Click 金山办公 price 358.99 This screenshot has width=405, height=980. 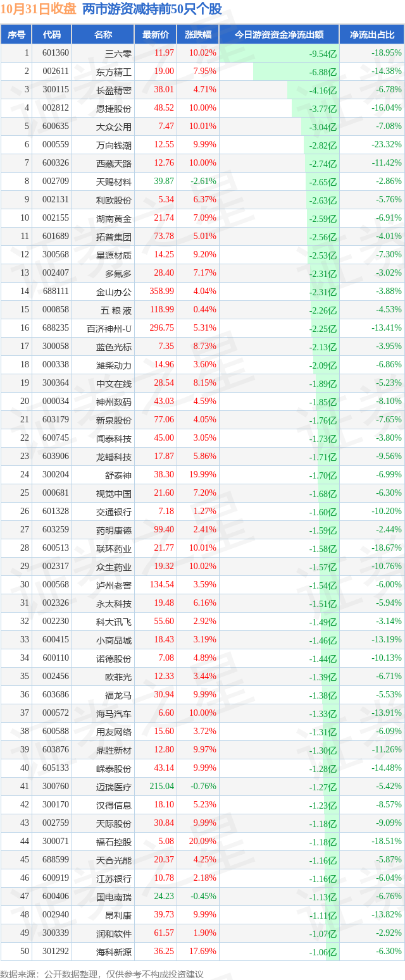point(161,291)
